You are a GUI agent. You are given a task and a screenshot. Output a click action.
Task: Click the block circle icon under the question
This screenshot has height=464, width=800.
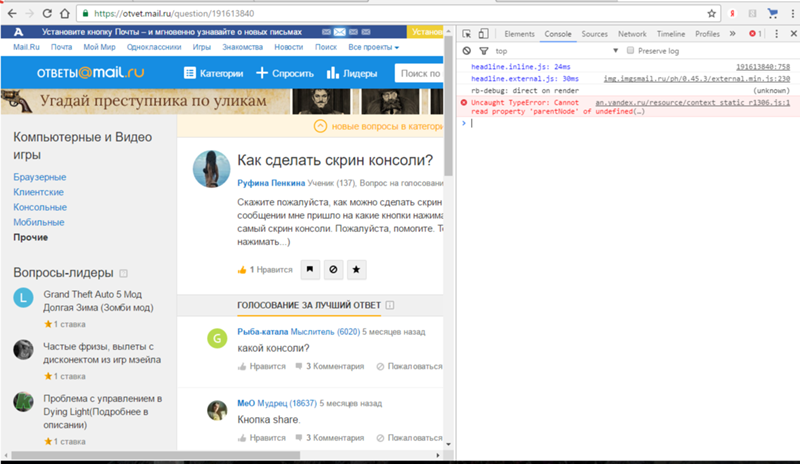tap(333, 270)
